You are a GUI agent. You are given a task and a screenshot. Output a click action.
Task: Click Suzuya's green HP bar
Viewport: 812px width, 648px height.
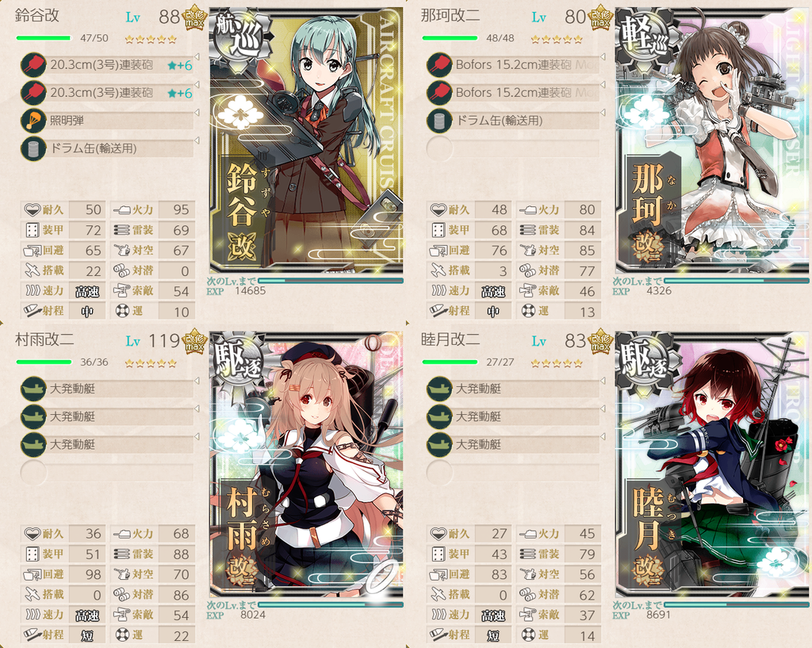click(x=44, y=38)
